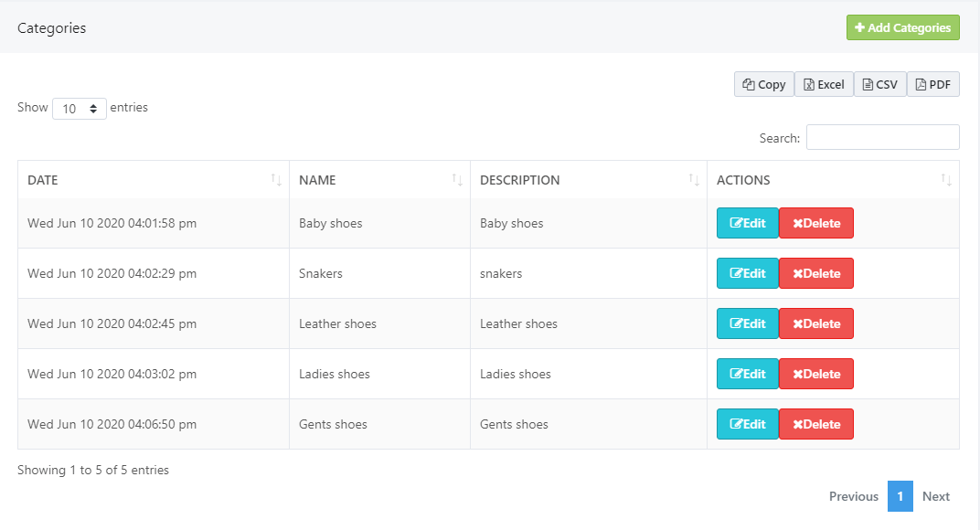This screenshot has height=530, width=980.
Task: Copy table data with Copy button
Action: (763, 84)
